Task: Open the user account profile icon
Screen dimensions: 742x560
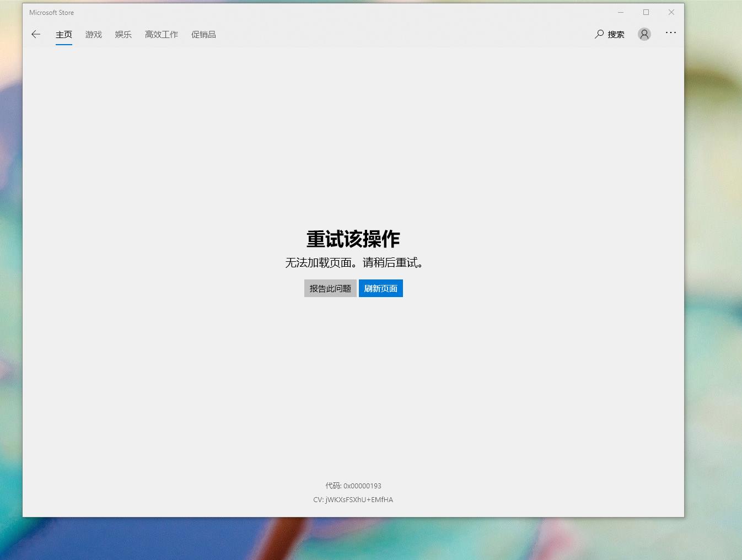Action: click(644, 34)
